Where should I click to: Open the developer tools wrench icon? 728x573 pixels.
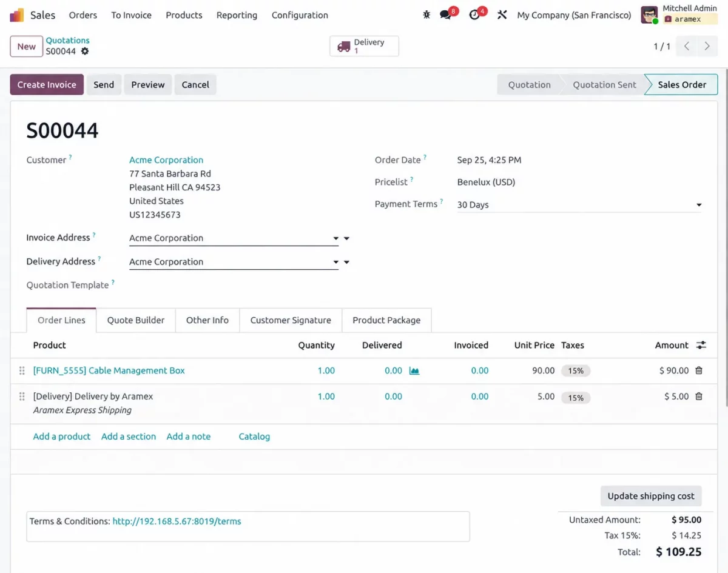point(502,15)
